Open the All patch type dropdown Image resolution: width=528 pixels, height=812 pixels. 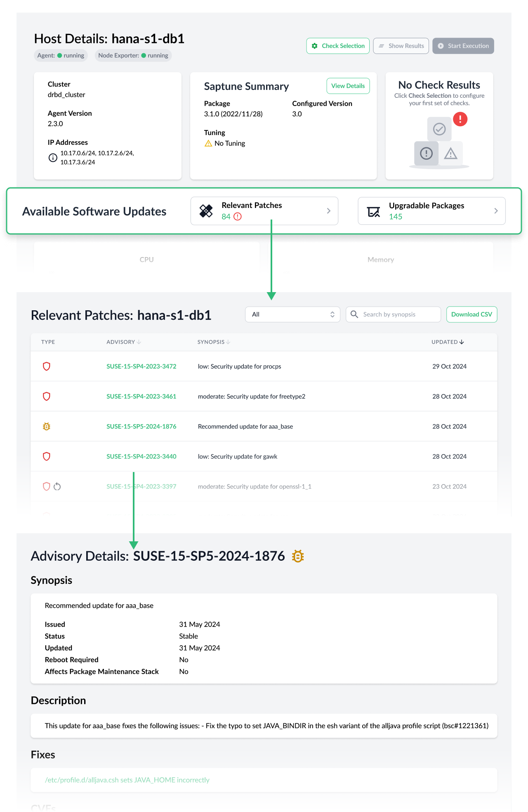pyautogui.click(x=292, y=314)
